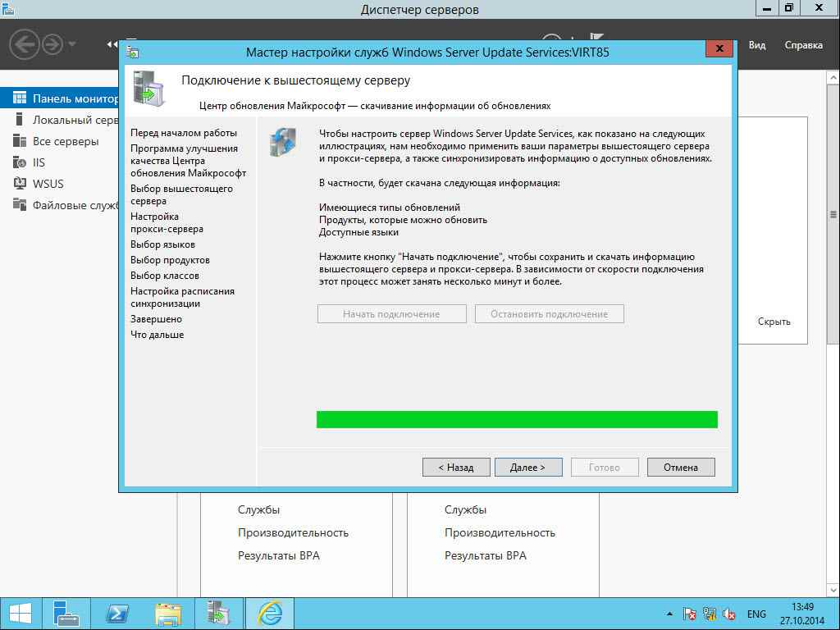Viewport: 840px width, 630px height.
Task: Click Скрыть link in Server Manager
Action: click(x=774, y=322)
